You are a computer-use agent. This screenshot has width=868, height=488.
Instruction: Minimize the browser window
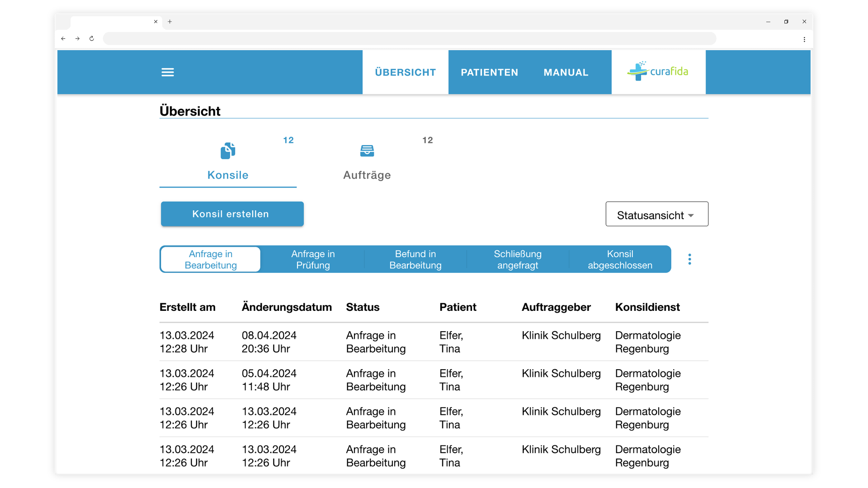[x=768, y=22]
